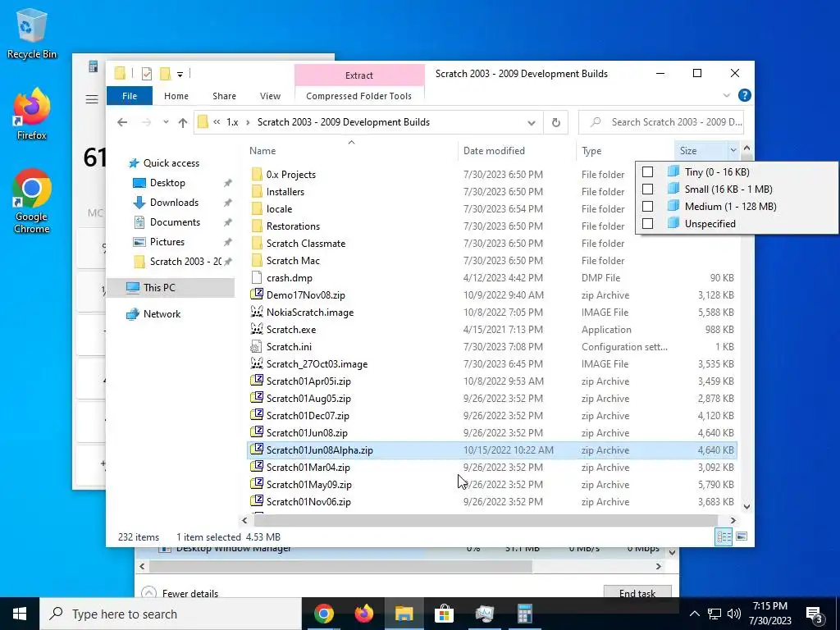
Task: Open the Windows Start menu
Action: point(20,614)
